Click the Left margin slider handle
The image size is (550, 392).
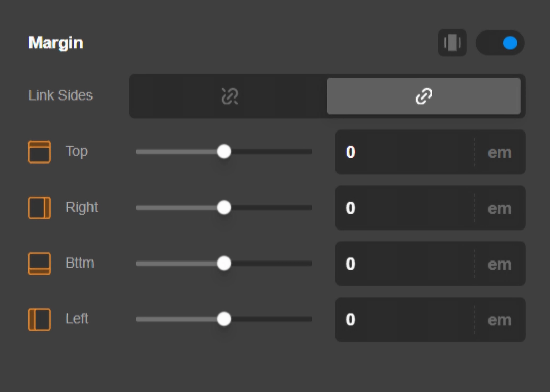point(224,319)
